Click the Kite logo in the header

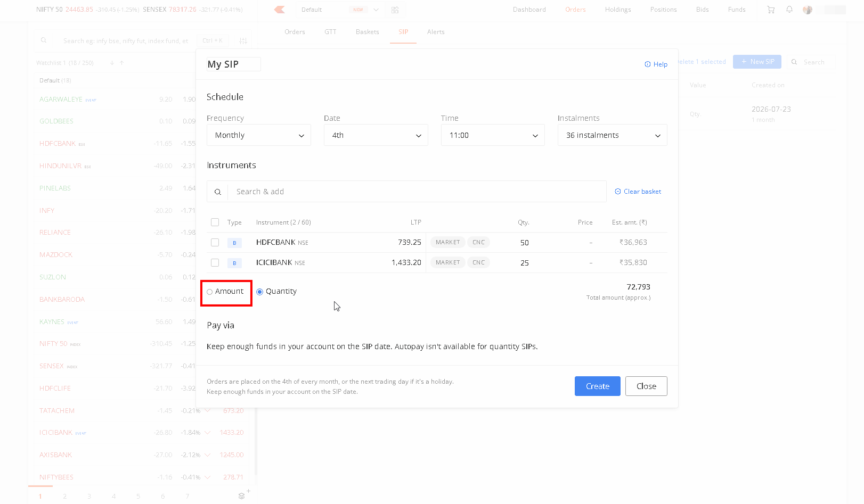tap(280, 10)
